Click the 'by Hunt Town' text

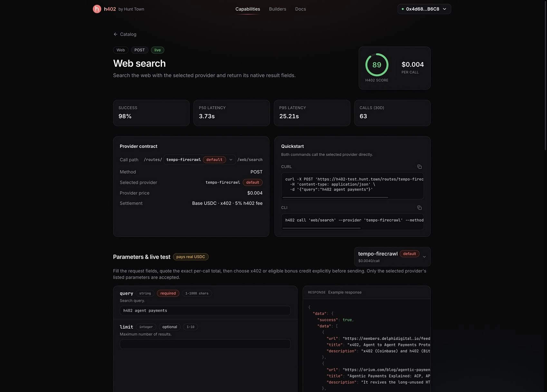(x=131, y=9)
